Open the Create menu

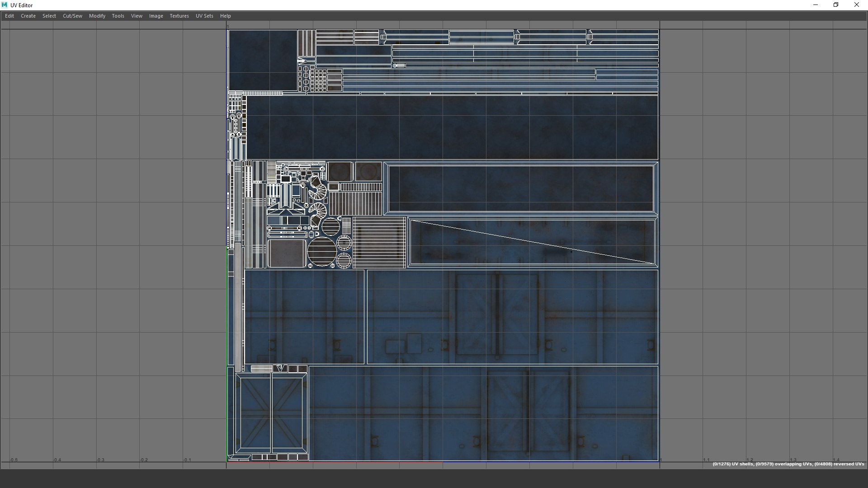pyautogui.click(x=28, y=16)
